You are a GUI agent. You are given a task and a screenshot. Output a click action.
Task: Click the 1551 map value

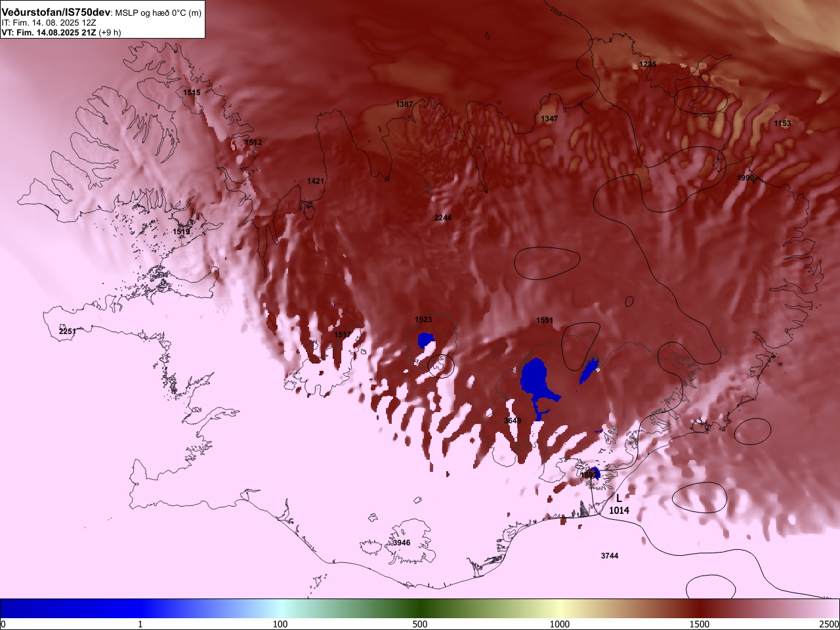coord(545,321)
